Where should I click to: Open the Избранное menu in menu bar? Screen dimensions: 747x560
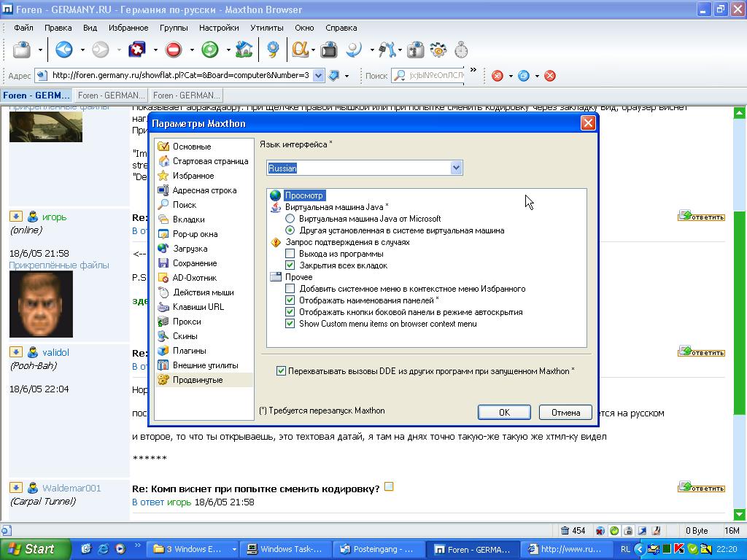128,28
